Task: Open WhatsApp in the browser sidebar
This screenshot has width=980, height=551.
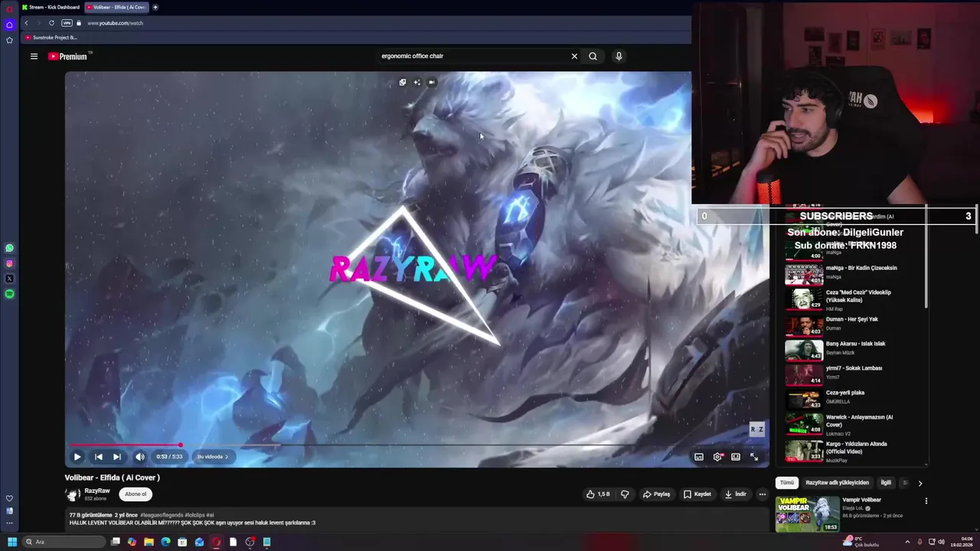Action: coord(9,248)
